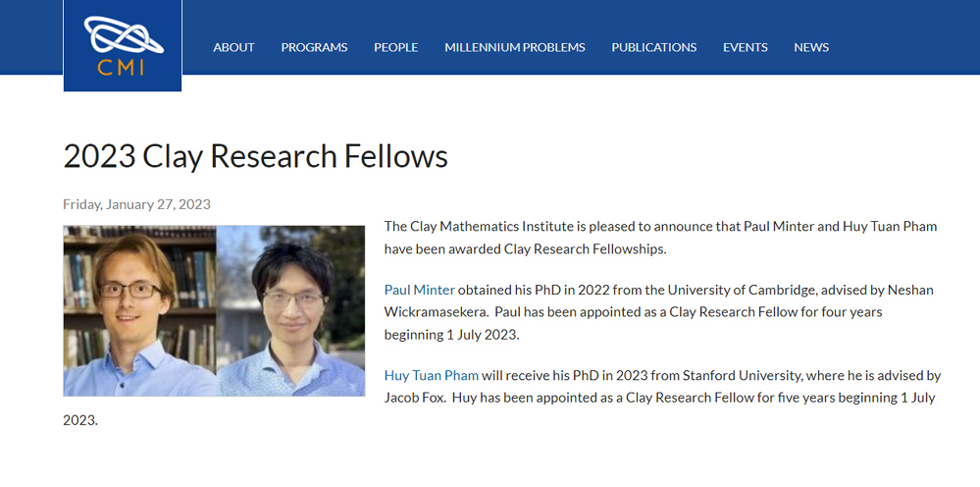Screen dimensions: 980x487
Task: Open the ABOUT menu
Action: point(233,47)
